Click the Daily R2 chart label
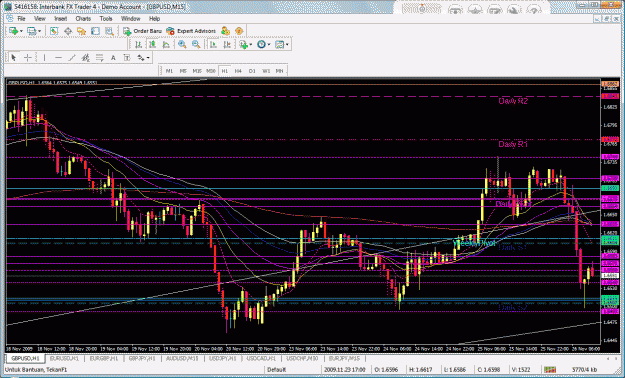Viewport: 625px width, 378px height. 513,101
